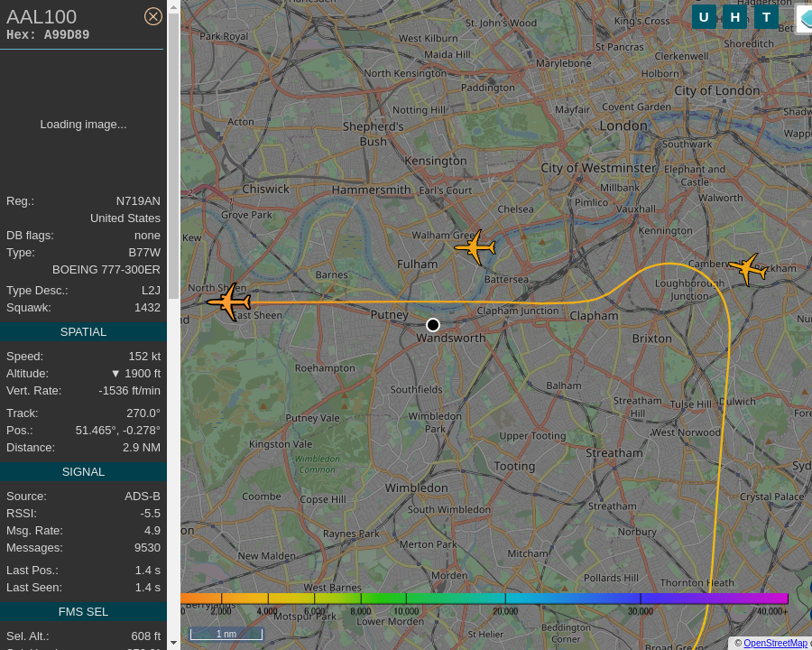The width and height of the screenshot is (812, 650).
Task: Click the DB flags value 'none'
Action: [x=148, y=236]
